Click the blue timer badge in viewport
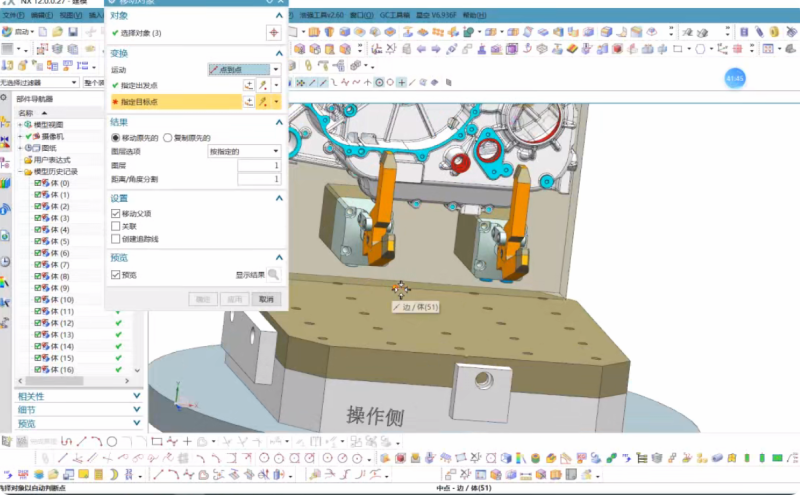This screenshot has height=495, width=800. coord(735,77)
